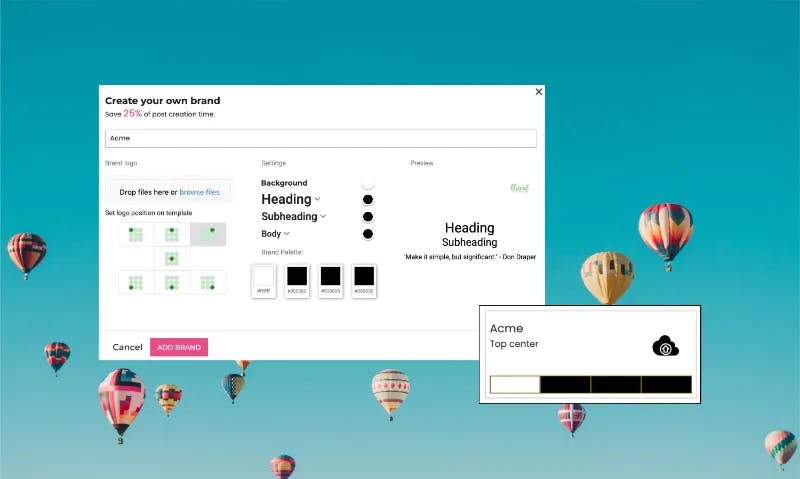Open the Subheading color picker circle

click(x=367, y=217)
